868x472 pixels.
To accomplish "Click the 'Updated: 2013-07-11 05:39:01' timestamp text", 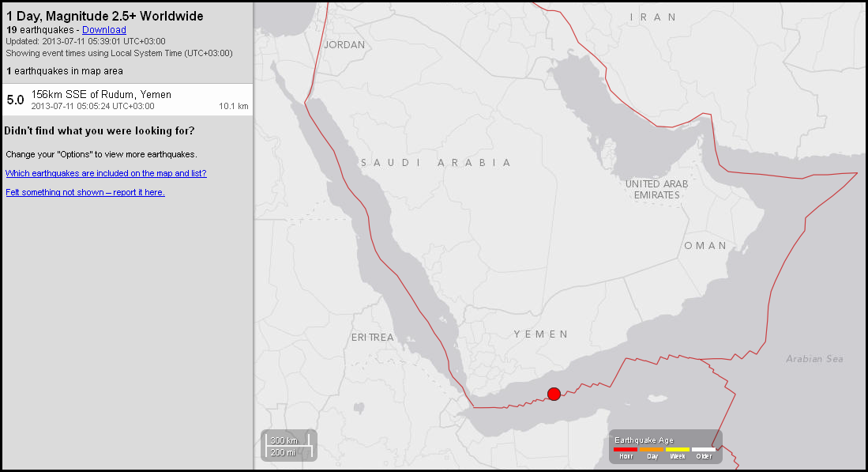I will pyautogui.click(x=86, y=41).
